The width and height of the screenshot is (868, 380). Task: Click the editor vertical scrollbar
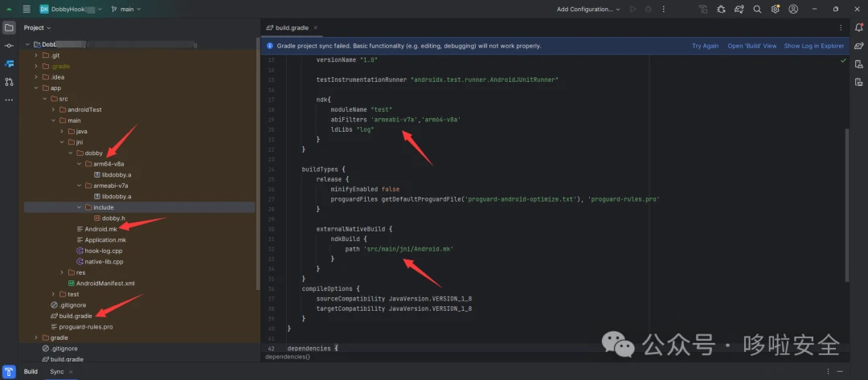[x=846, y=205]
